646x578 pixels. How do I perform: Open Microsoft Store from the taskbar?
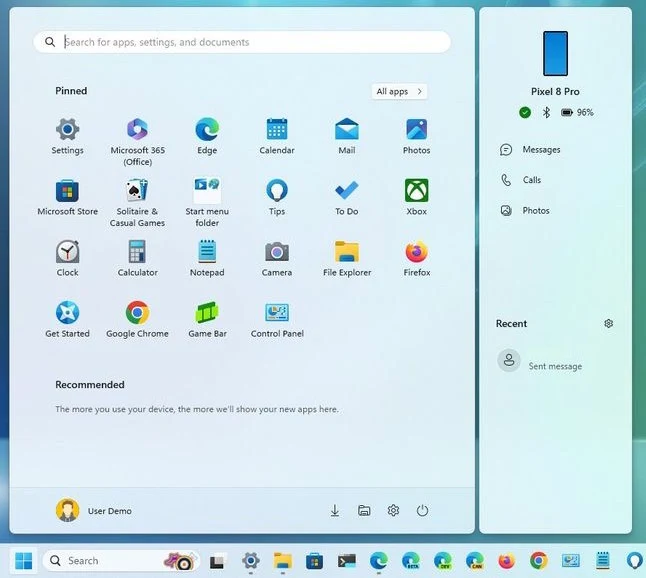(314, 561)
